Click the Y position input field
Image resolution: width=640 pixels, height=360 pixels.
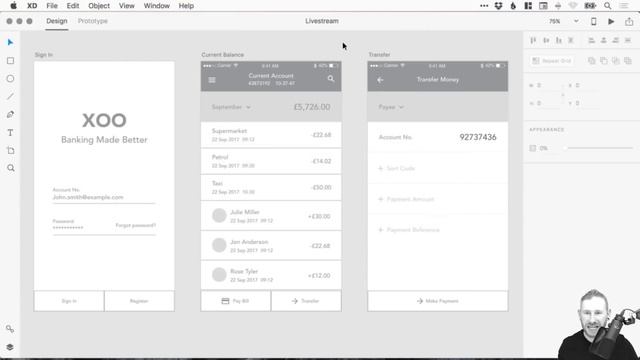[584, 103]
